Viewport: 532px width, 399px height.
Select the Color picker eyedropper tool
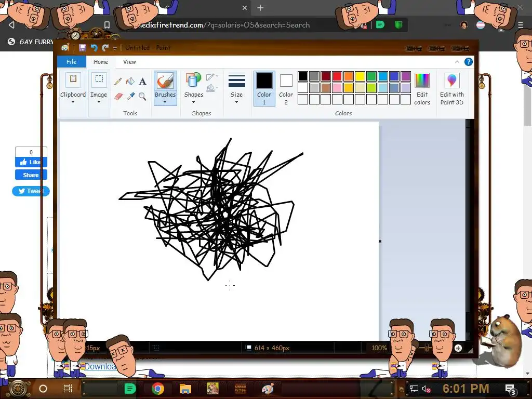[130, 96]
